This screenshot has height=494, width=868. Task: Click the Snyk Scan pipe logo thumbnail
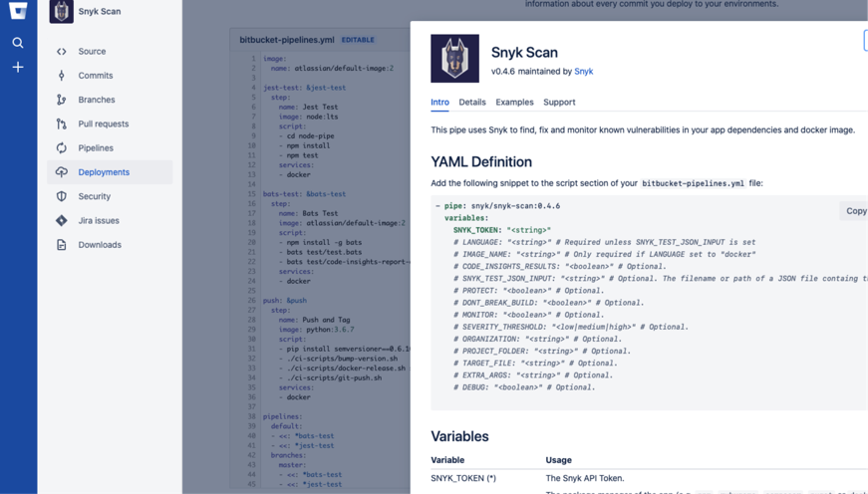[x=454, y=58]
